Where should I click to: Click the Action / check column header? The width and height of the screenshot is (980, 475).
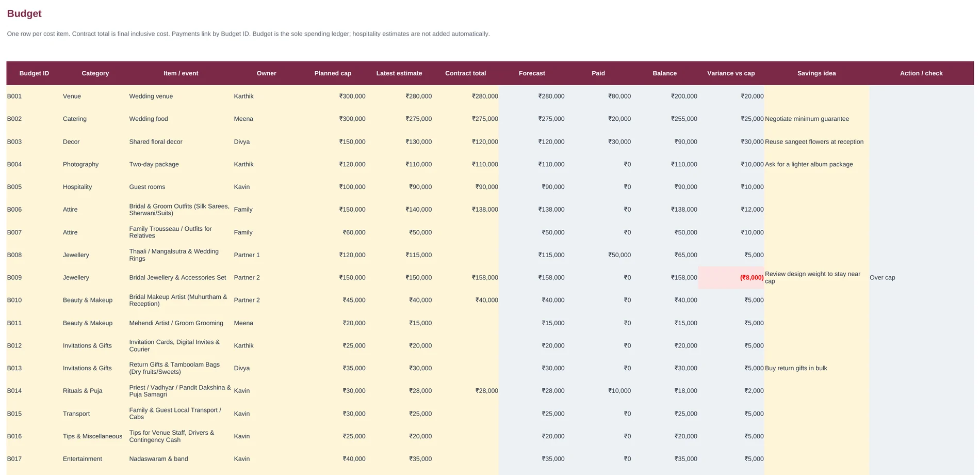pyautogui.click(x=921, y=73)
